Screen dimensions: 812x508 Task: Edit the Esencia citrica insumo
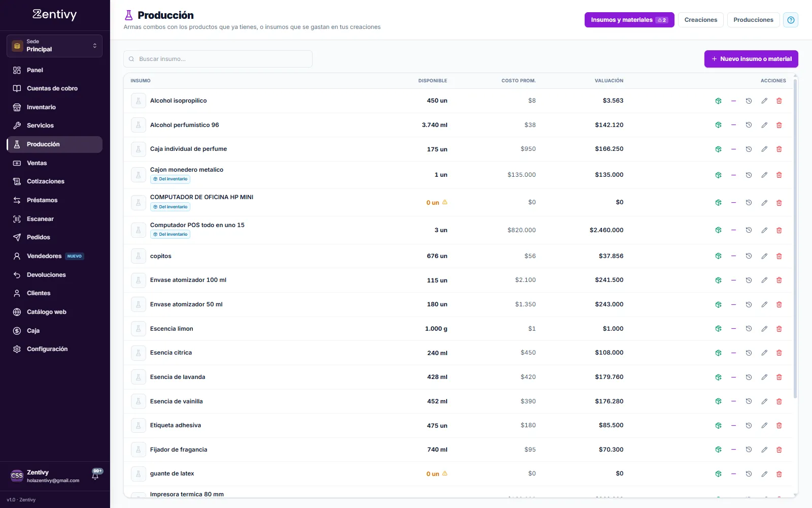point(764,353)
